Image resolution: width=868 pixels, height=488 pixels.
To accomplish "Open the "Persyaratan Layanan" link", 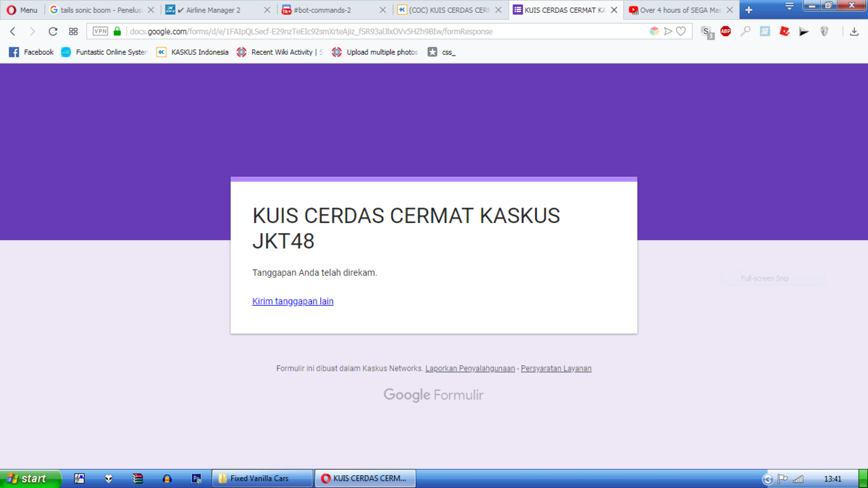I will pyautogui.click(x=555, y=368).
